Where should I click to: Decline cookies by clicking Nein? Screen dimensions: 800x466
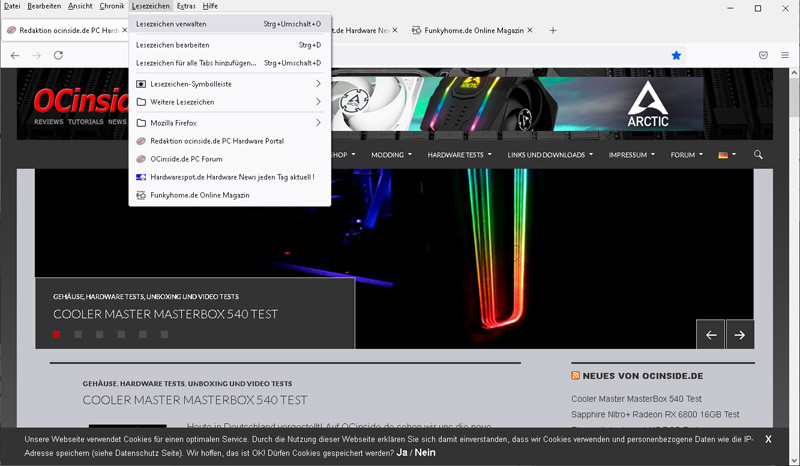tap(425, 453)
